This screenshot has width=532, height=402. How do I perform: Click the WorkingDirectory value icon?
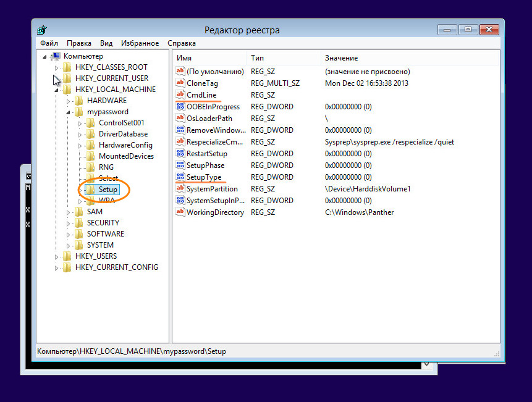pyautogui.click(x=180, y=212)
